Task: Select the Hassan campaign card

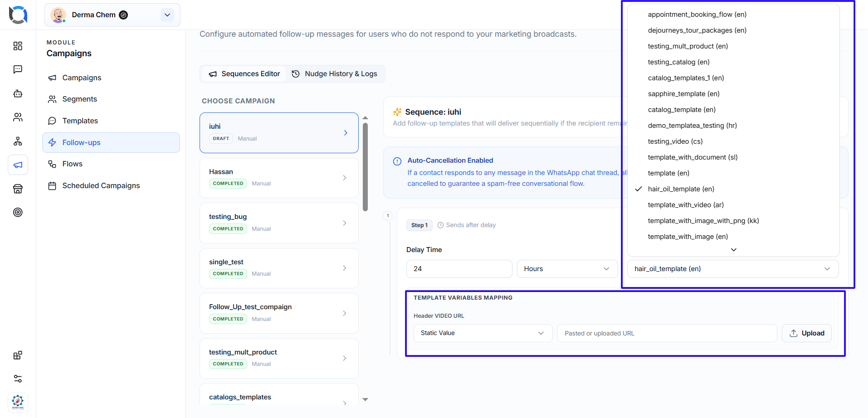Action: 279,178
